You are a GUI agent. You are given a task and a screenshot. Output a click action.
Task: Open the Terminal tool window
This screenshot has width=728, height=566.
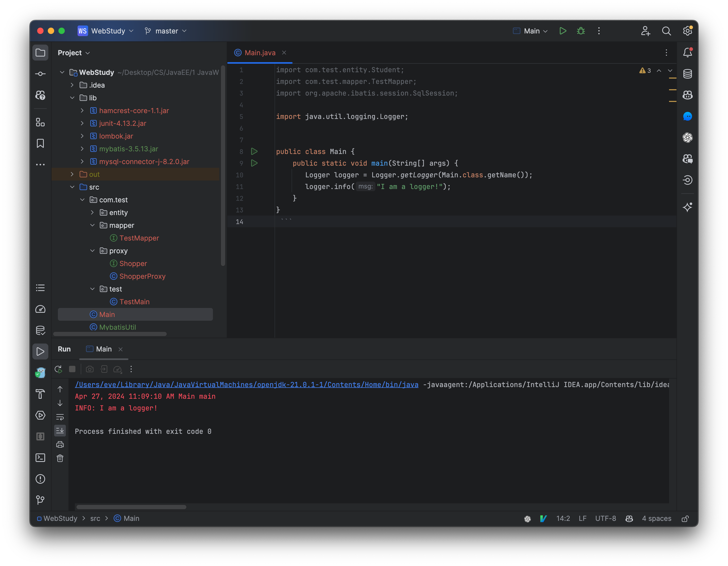pos(40,458)
